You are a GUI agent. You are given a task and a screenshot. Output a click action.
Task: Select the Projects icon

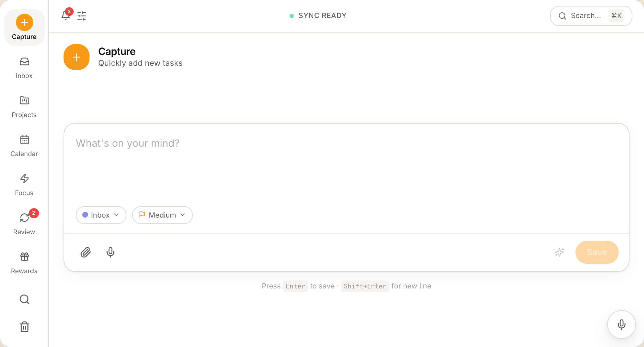(24, 106)
